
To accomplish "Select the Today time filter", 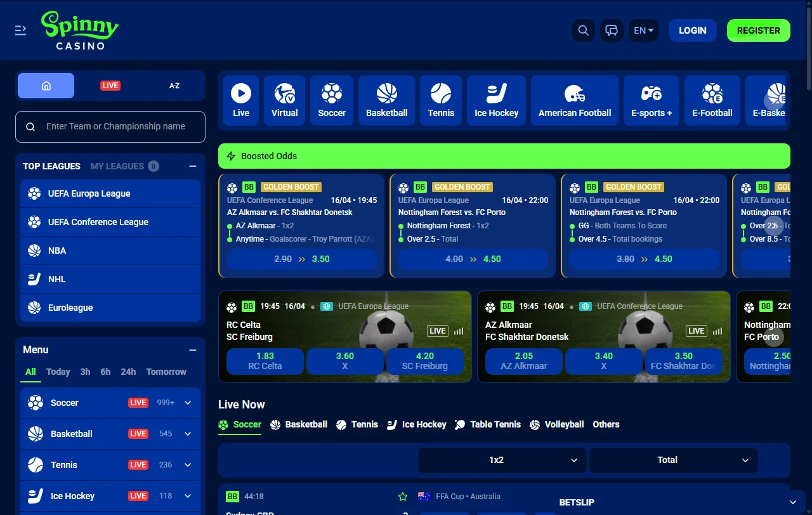I will click(x=58, y=372).
